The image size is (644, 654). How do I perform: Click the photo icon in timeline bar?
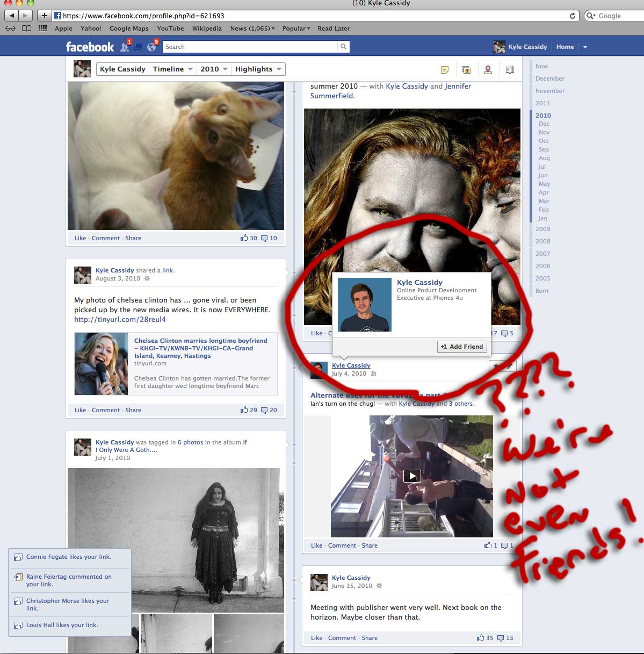coord(466,69)
